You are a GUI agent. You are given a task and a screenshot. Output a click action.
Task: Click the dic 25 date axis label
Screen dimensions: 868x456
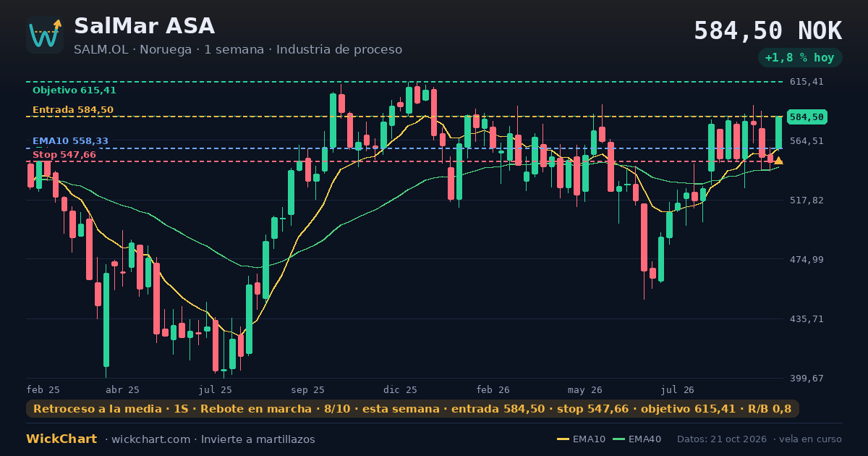pyautogui.click(x=400, y=389)
